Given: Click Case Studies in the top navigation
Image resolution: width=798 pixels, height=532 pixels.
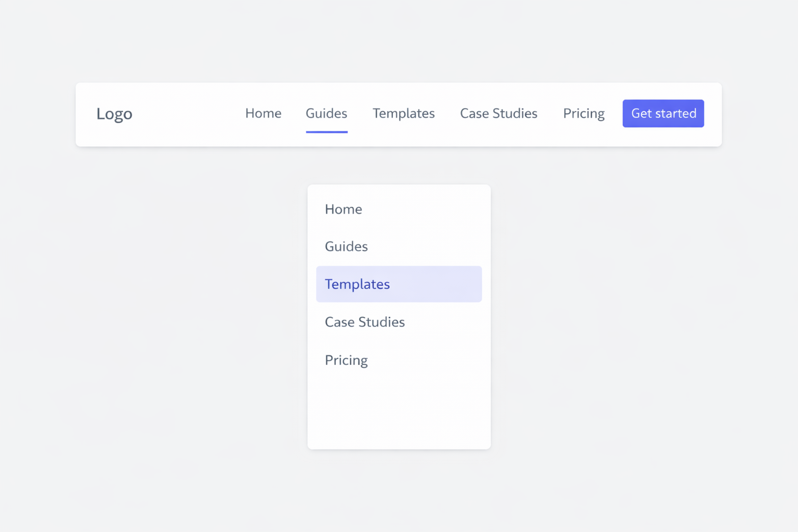Looking at the screenshot, I should pos(498,113).
